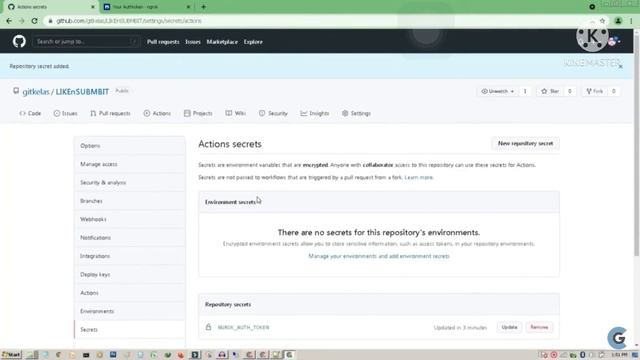Screen dimensions: 640x360
Task: Select Environments in settings sidebar
Action: pos(130,311)
